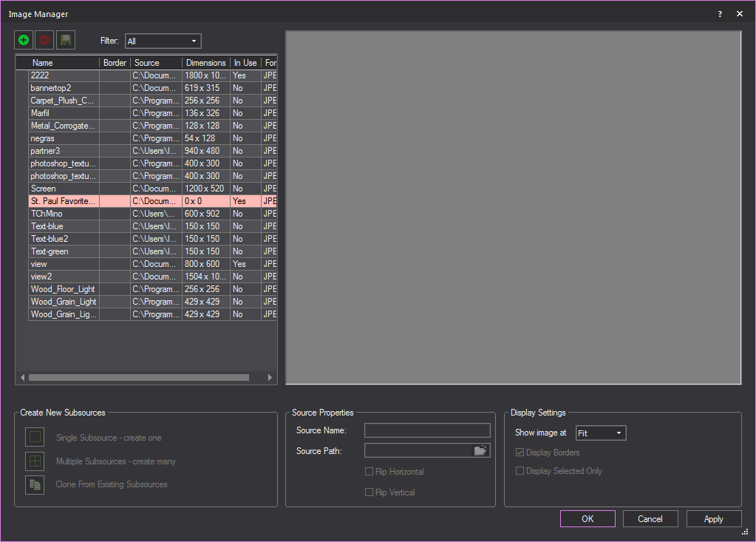
Task: Click the Source Name input field
Action: click(427, 430)
